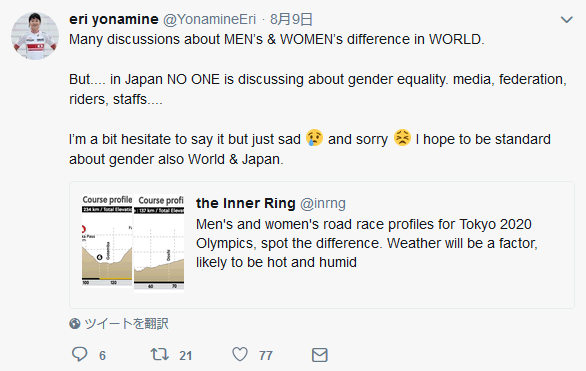Click the crying face emoji

click(314, 138)
